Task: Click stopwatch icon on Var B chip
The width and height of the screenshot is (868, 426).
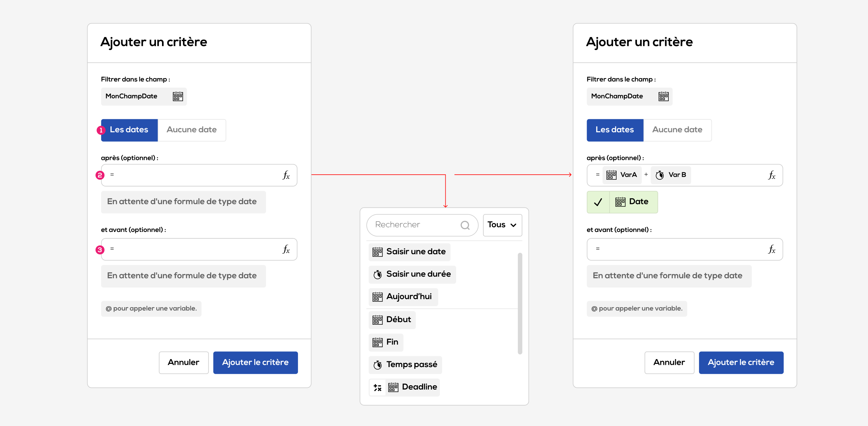Action: click(660, 175)
